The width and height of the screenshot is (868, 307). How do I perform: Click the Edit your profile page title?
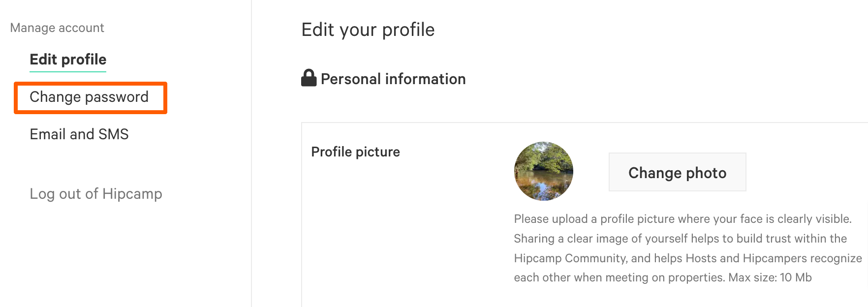368,30
